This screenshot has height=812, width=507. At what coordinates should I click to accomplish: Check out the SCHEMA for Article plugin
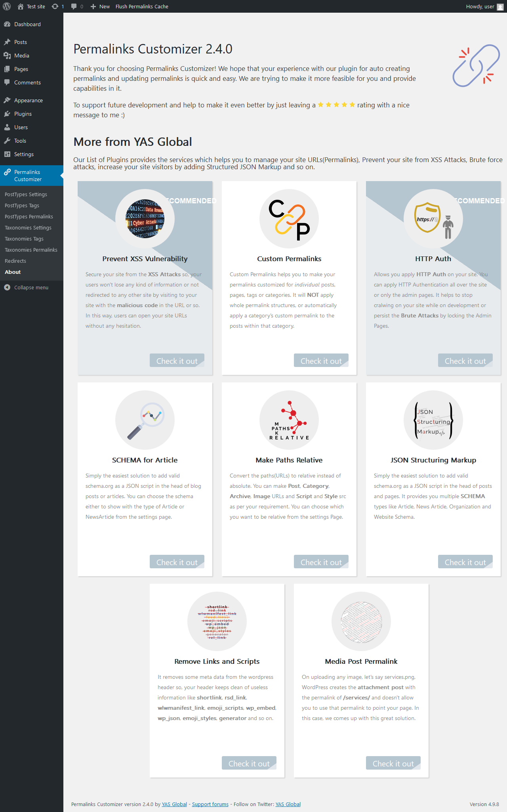click(x=177, y=562)
